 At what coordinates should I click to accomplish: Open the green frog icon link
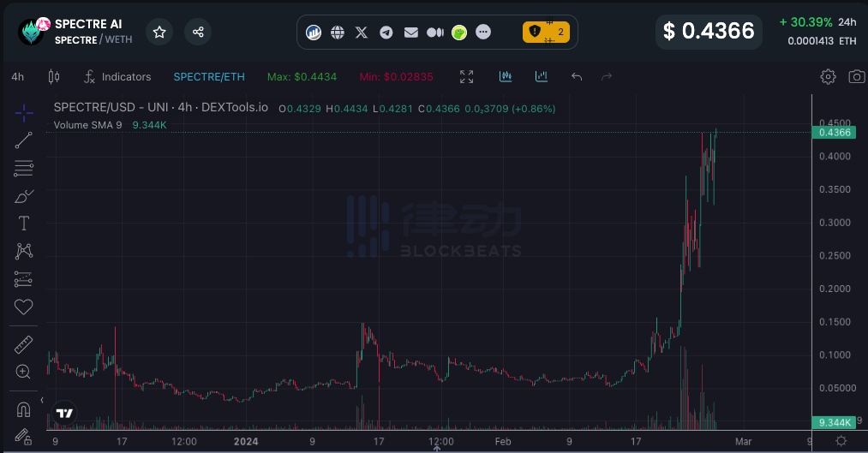(x=459, y=32)
